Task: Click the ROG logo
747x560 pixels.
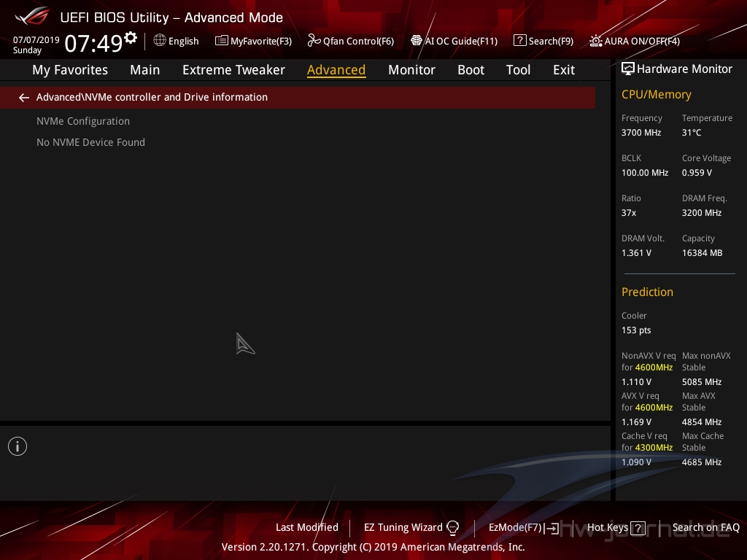Action: 32,16
